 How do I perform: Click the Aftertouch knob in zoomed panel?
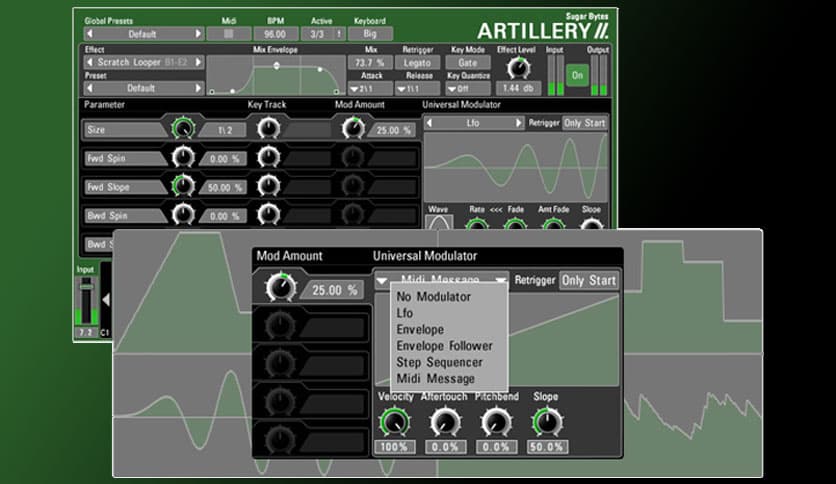(445, 422)
